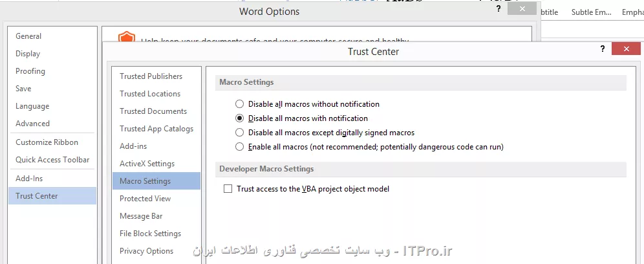This screenshot has width=644, height=264.
Task: Open Display in Word Options
Action: (52, 54)
